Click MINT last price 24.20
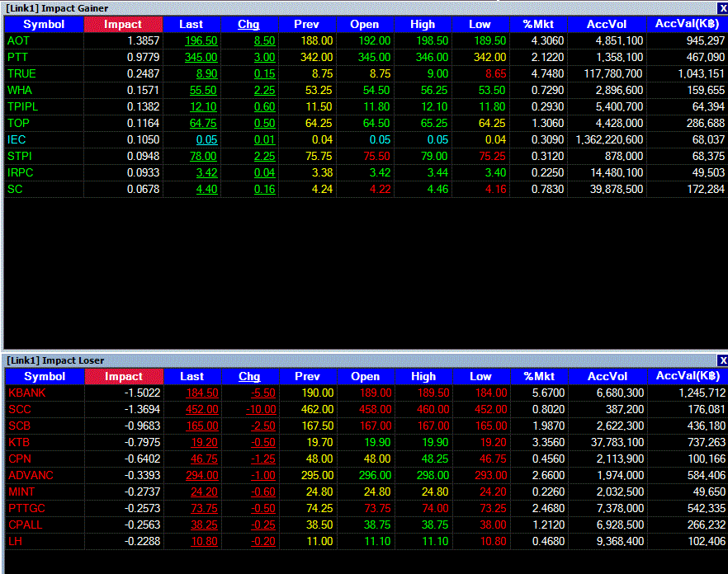This screenshot has width=728, height=574. (205, 492)
